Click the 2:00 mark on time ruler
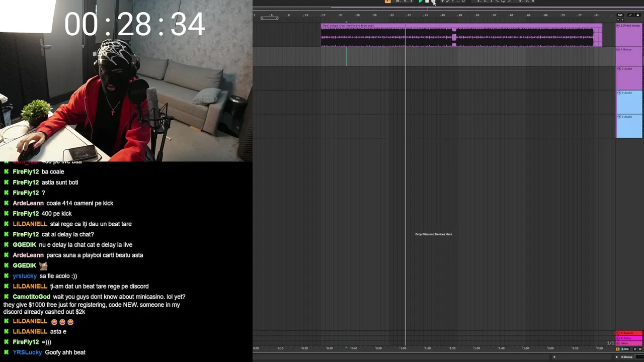Screen dimensions: 644x362 click(x=551, y=348)
